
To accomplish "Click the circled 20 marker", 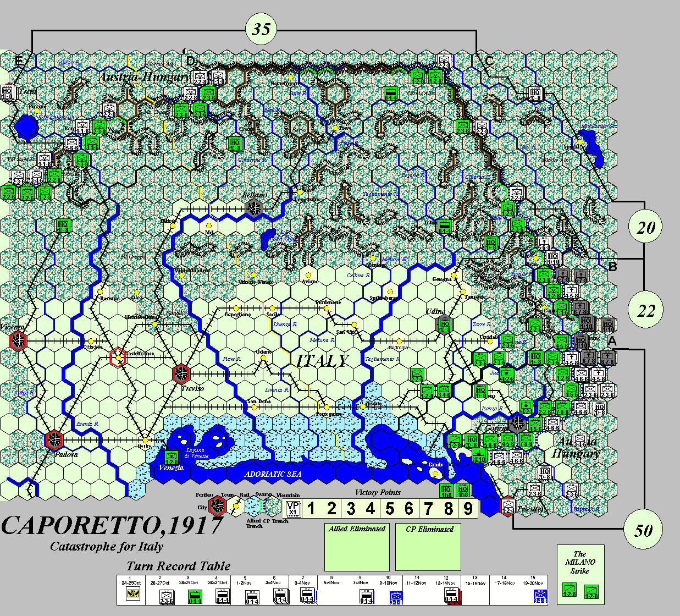I will (646, 227).
